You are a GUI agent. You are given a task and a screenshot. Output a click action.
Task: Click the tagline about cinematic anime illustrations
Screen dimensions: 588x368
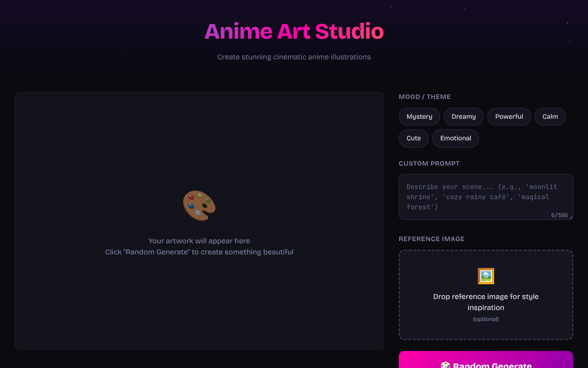point(294,57)
